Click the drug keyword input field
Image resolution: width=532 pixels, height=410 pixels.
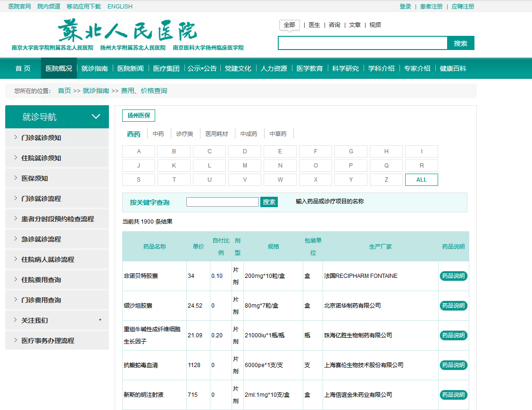pos(223,202)
